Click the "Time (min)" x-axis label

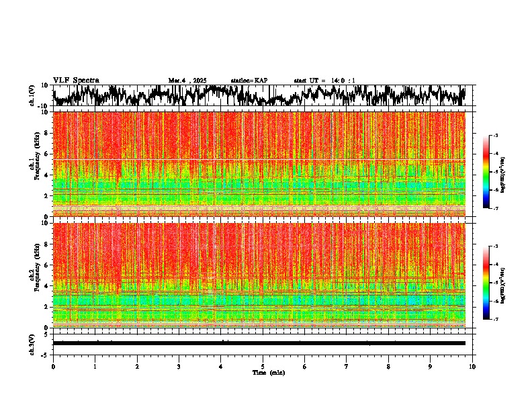pyautogui.click(x=269, y=373)
